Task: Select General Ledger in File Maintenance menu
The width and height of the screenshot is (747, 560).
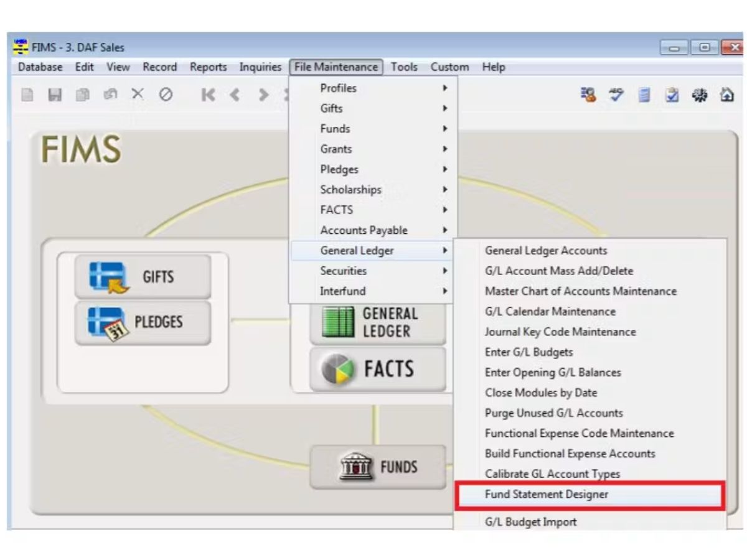Action: coord(373,251)
